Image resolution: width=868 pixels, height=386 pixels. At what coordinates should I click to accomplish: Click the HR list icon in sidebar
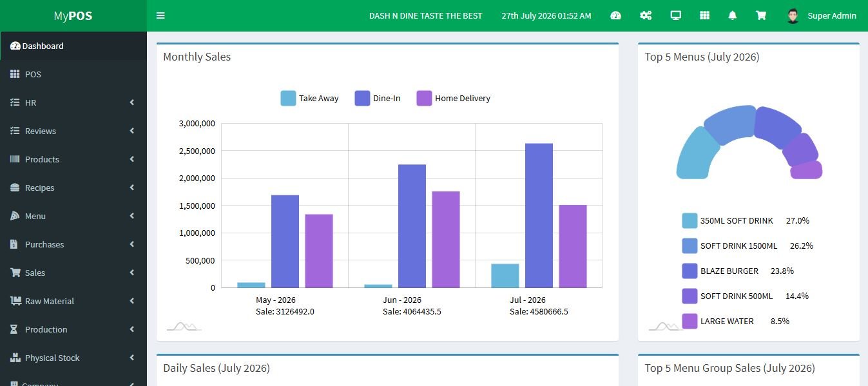click(15, 102)
